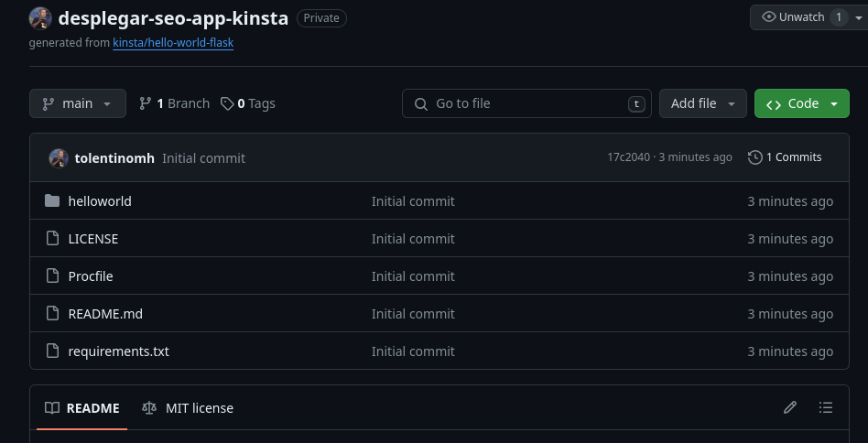Open the Procfile file

91,276
